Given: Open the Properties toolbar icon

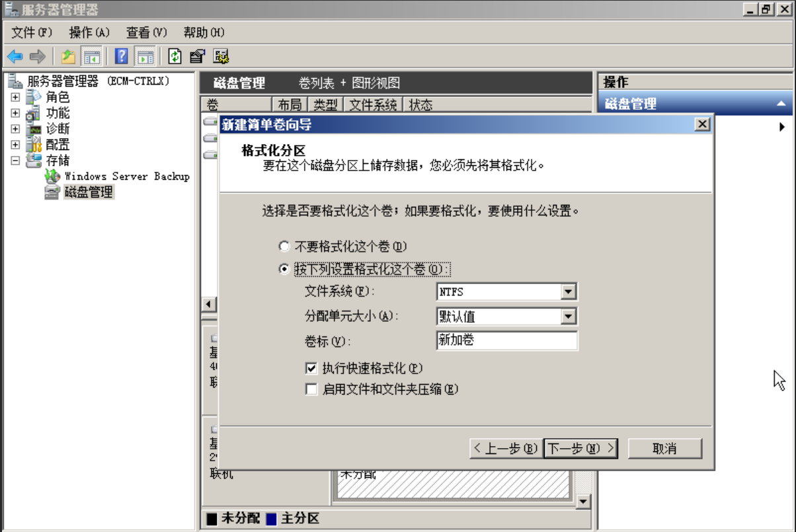Looking at the screenshot, I should click(197, 57).
